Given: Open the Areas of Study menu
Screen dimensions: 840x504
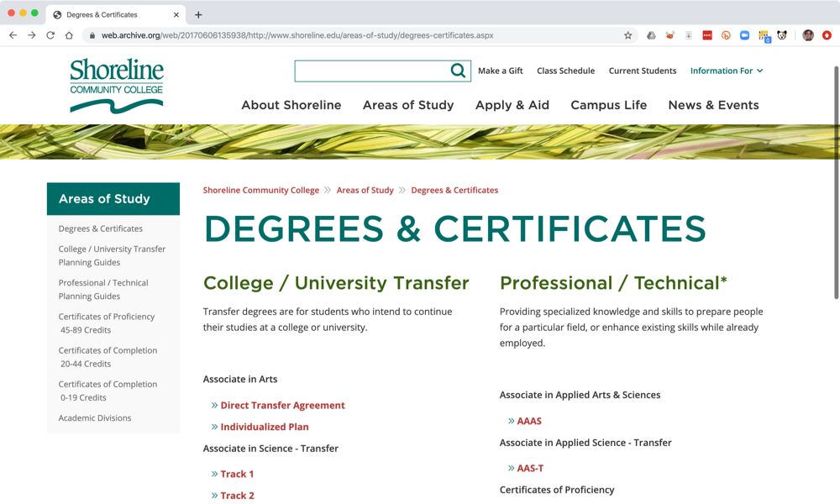Looking at the screenshot, I should coord(408,105).
